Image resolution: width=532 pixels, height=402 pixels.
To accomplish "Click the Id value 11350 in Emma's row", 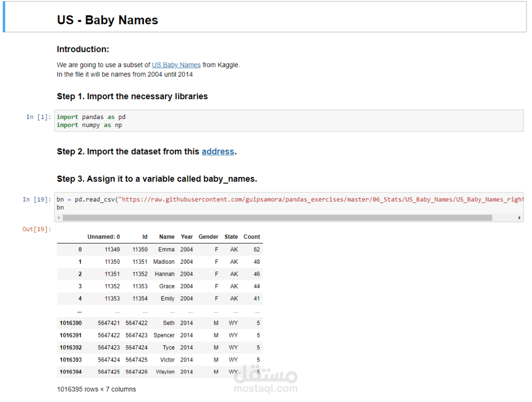I will coord(140,249).
